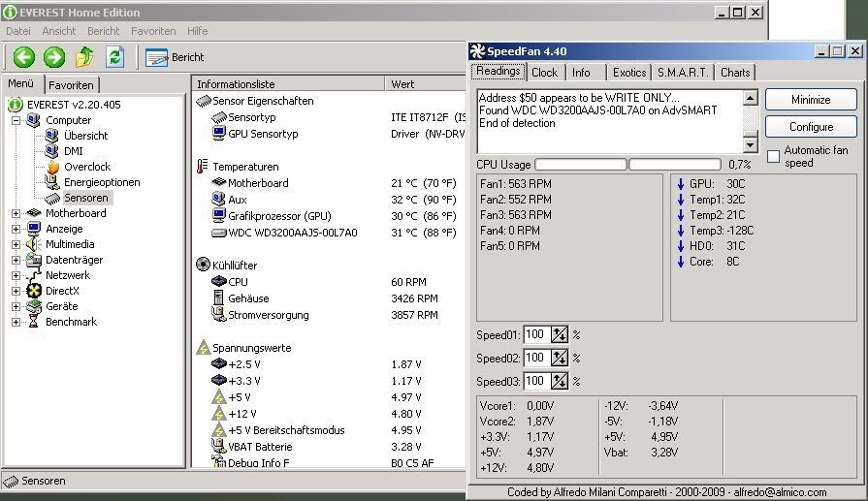Expand the DirectX tree node
Image resolution: width=868 pixels, height=501 pixels.
point(16,291)
